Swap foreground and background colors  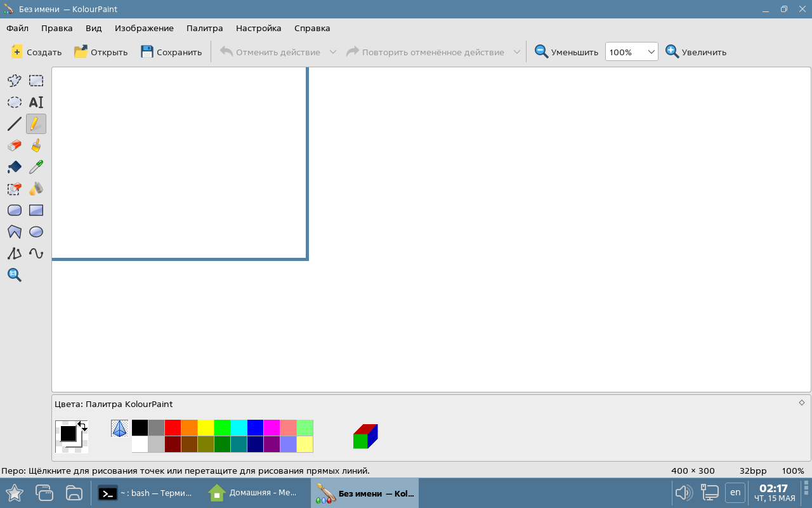[x=82, y=426]
